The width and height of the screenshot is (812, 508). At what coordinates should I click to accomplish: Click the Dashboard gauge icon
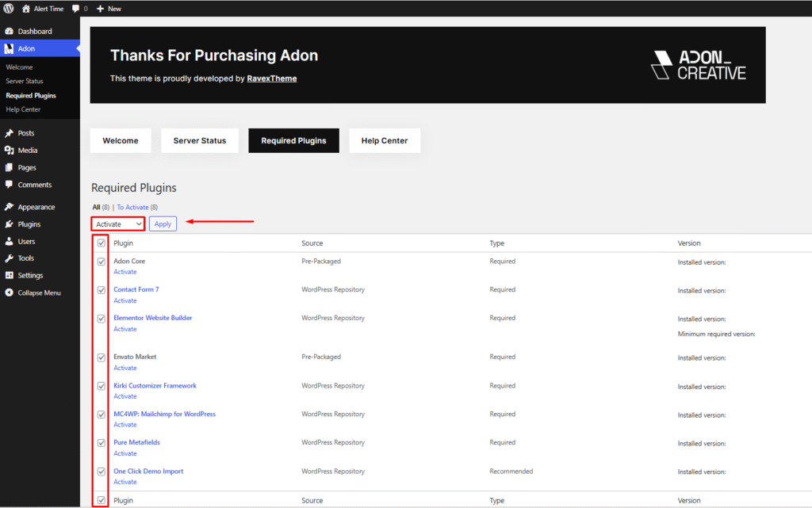click(9, 31)
